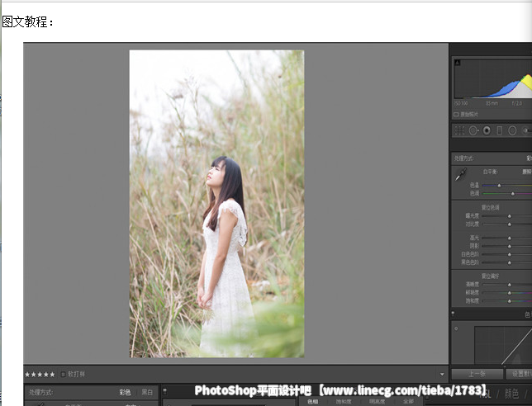Click the 复位色调 reset label

(490, 207)
